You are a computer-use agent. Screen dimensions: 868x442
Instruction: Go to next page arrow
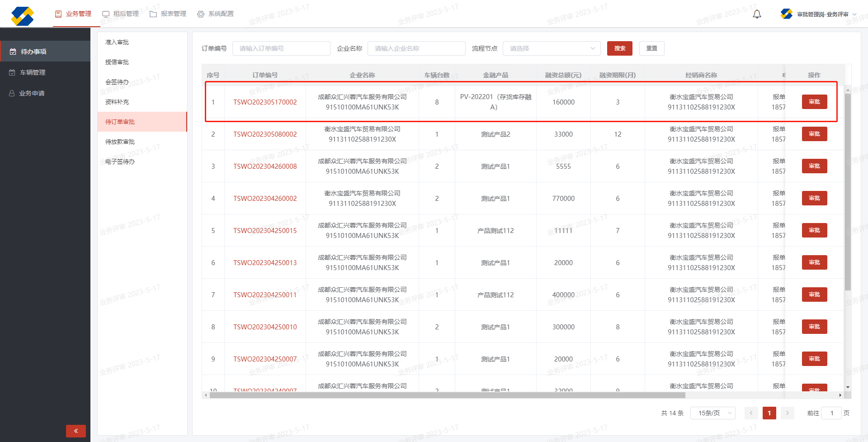787,413
